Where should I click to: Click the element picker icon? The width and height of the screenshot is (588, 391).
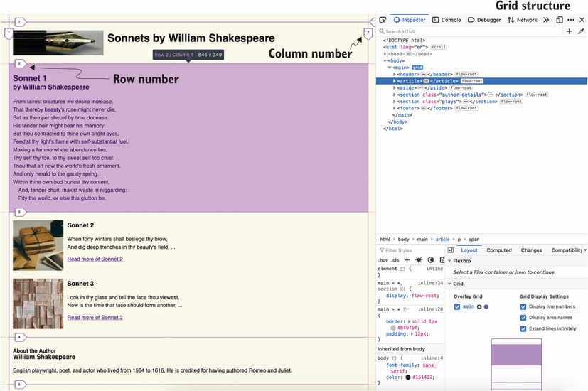[x=383, y=20]
